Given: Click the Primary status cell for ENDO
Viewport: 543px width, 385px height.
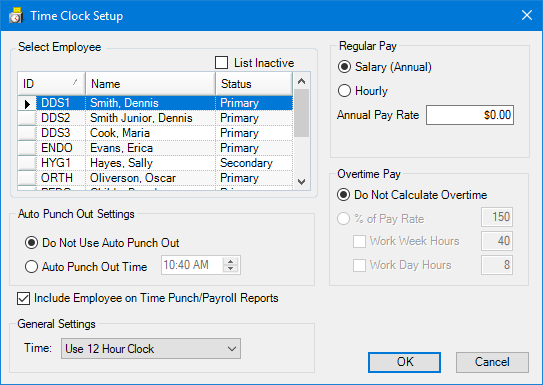Looking at the screenshot, I should 254,148.
